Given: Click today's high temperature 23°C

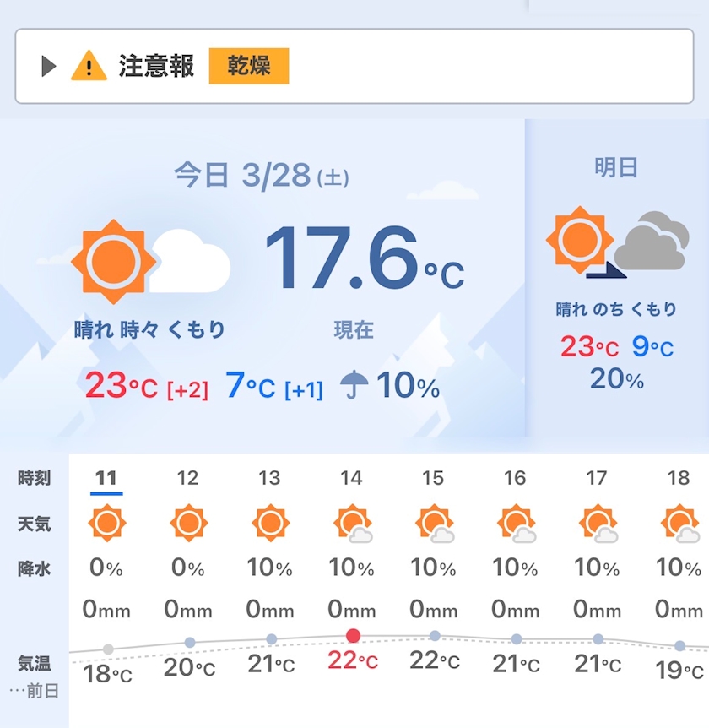Looking at the screenshot, I should pyautogui.click(x=121, y=387).
